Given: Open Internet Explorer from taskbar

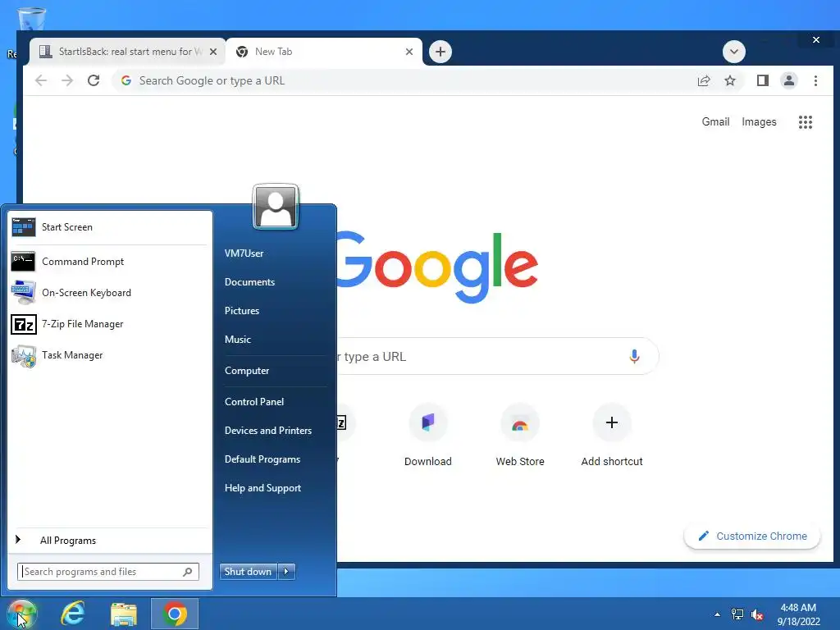Looking at the screenshot, I should tap(73, 614).
